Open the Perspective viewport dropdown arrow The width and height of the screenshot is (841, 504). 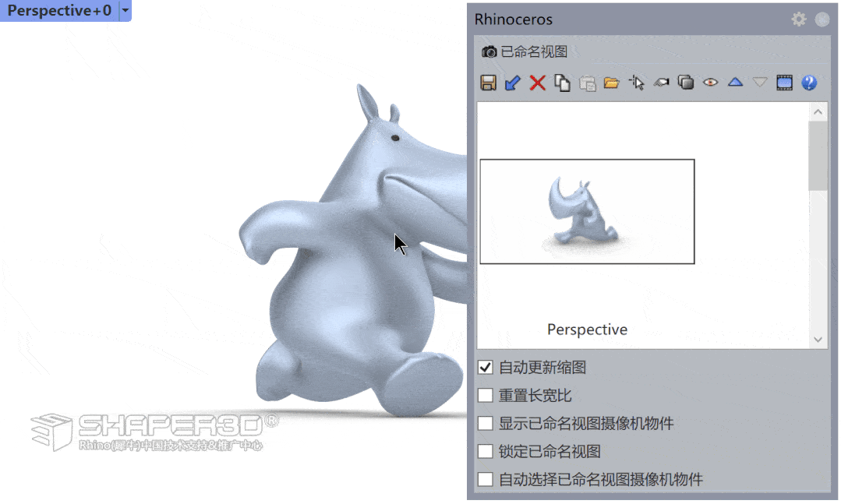(125, 11)
